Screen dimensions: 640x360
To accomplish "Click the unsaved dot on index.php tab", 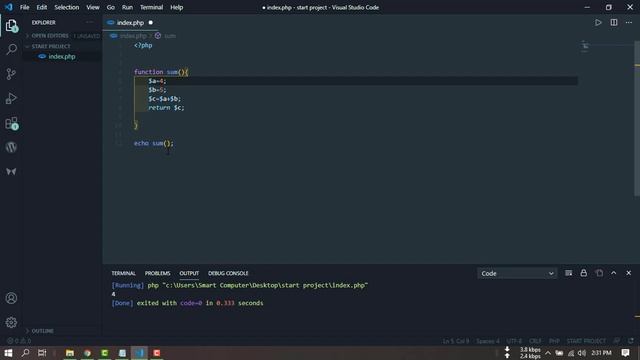I will click(151, 22).
